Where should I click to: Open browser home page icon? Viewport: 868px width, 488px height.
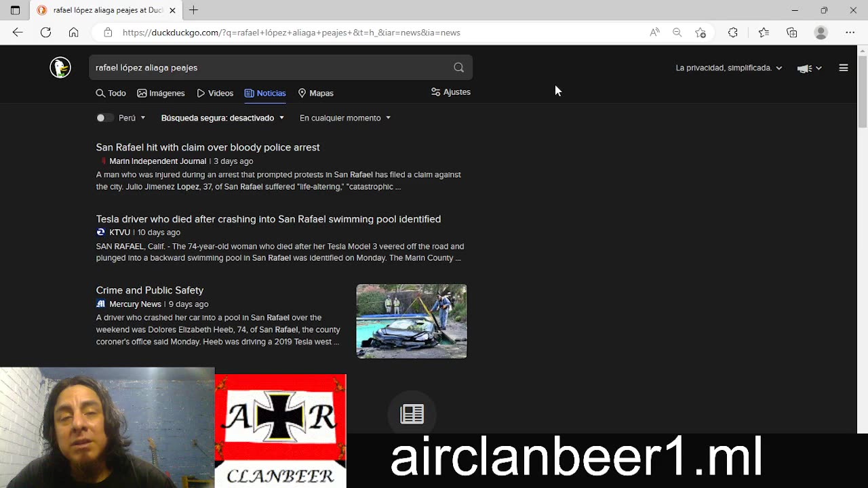pos(74,33)
